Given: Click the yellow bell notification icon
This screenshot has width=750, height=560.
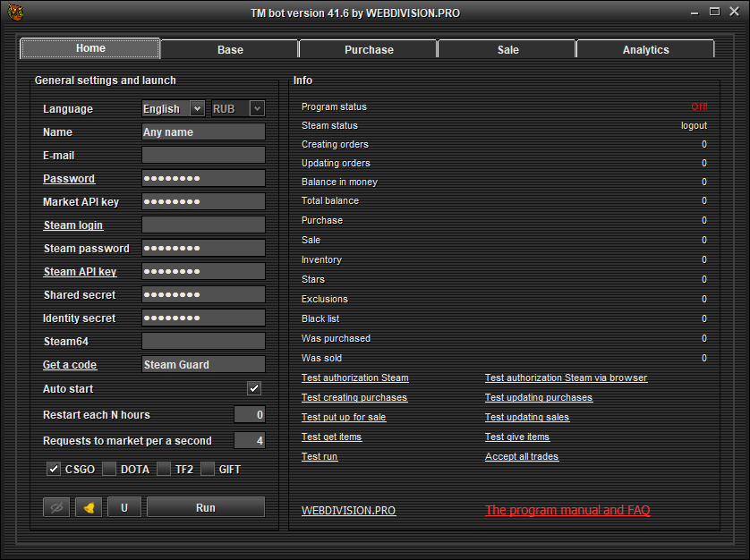Looking at the screenshot, I should [89, 507].
